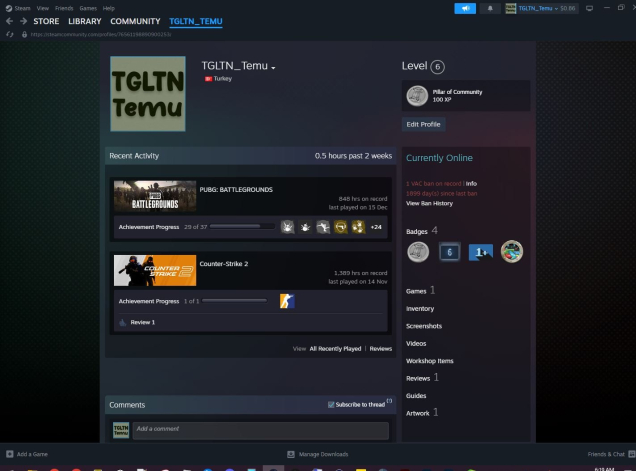Open the PUBG: BATTLEGROUNDS game thumbnail

pyautogui.click(x=154, y=196)
